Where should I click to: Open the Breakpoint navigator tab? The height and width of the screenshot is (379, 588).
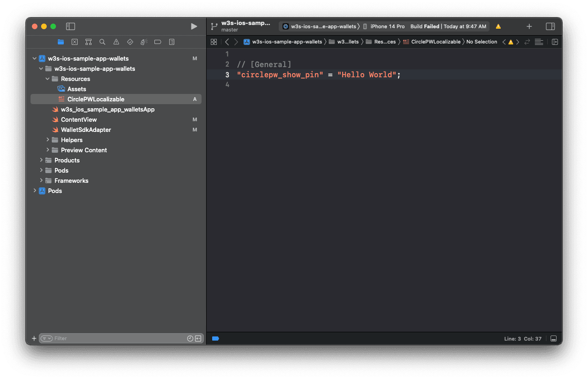coord(158,42)
